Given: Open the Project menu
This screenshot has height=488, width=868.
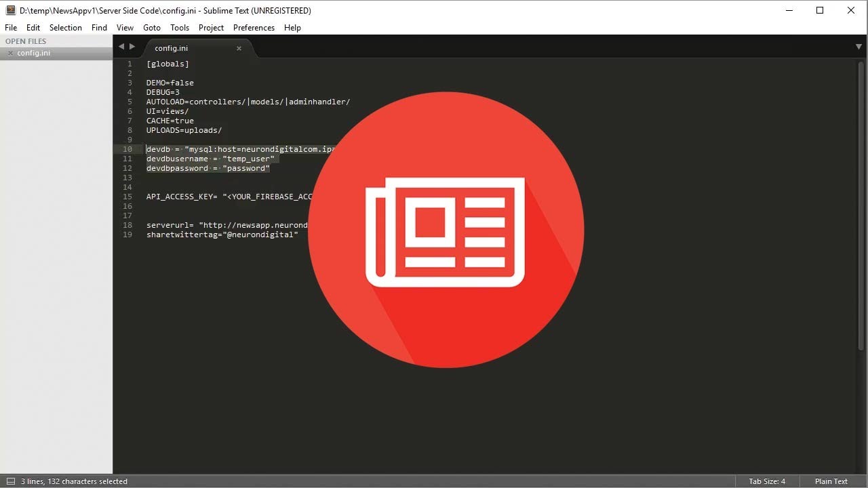Looking at the screenshot, I should coord(211,28).
